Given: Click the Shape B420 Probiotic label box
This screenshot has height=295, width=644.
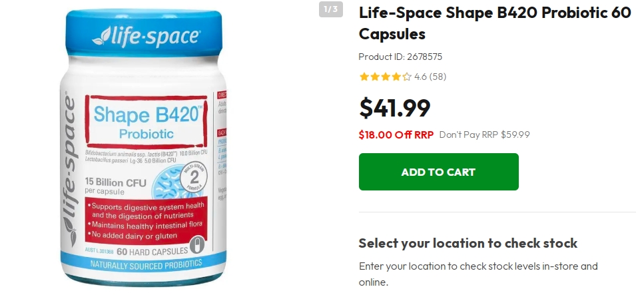Looking at the screenshot, I should pos(147,123).
